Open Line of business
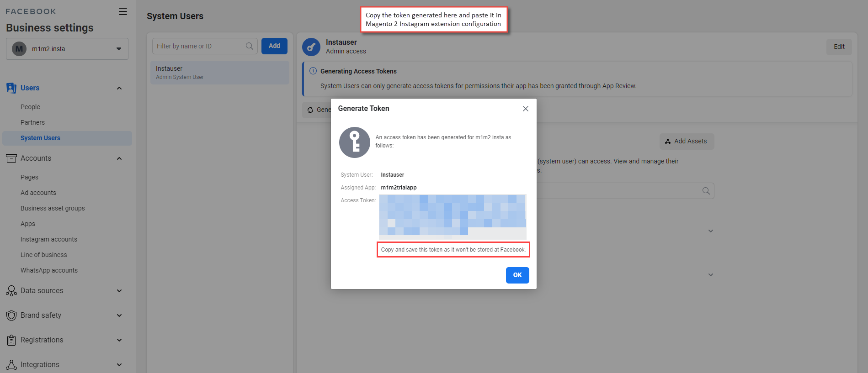Screen dimensions: 868x373 pyautogui.click(x=44, y=255)
